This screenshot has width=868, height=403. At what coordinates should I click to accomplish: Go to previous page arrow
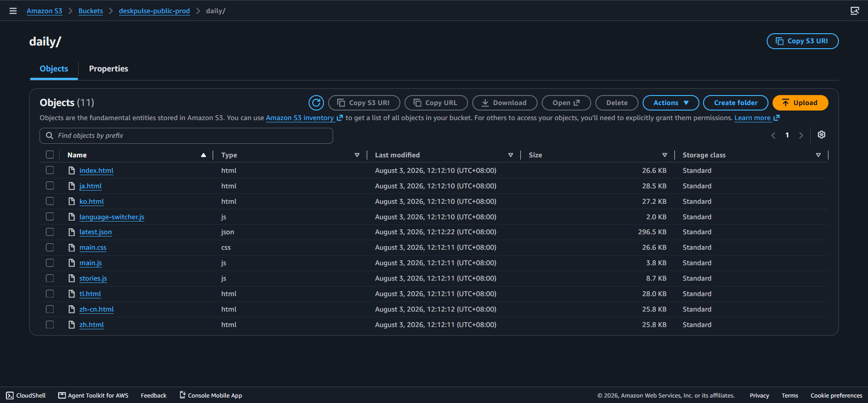773,136
